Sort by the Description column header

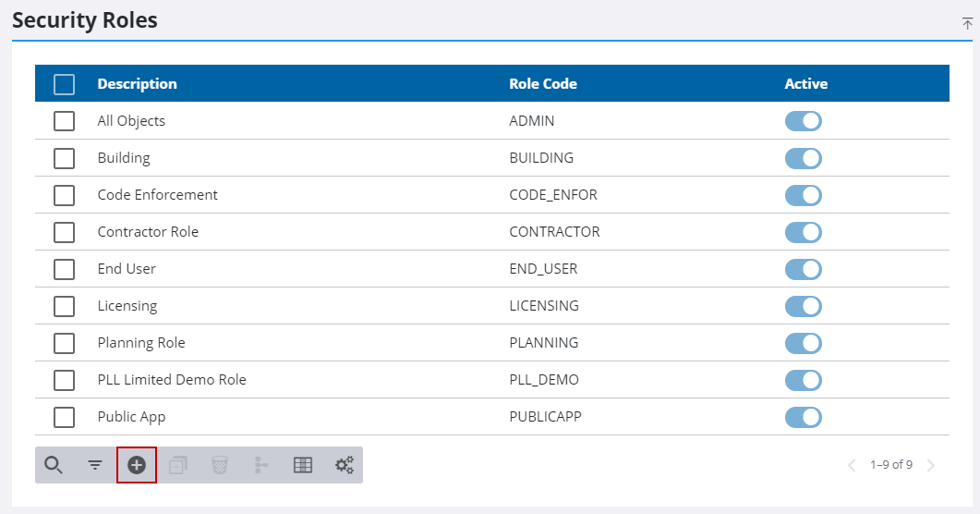coord(137,84)
